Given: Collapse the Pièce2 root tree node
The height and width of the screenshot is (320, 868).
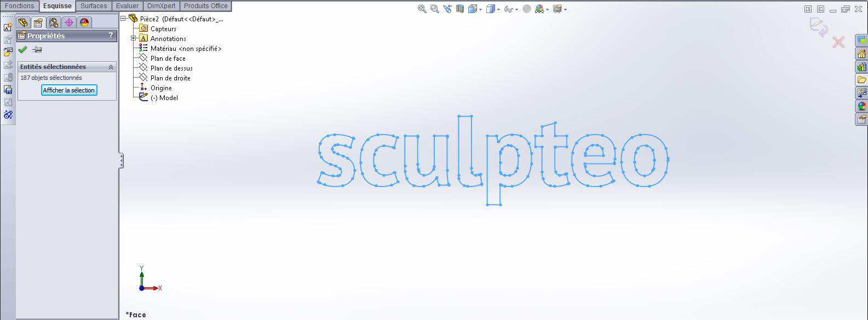Looking at the screenshot, I should tap(123, 19).
